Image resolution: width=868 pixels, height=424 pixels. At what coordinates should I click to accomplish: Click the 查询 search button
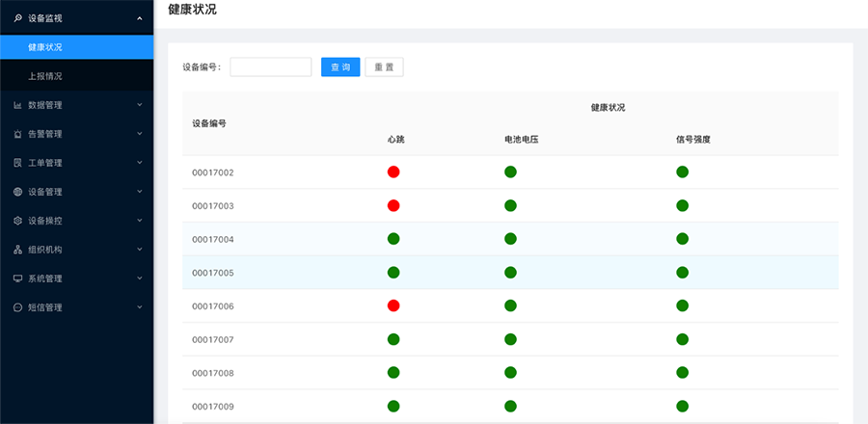tap(340, 66)
